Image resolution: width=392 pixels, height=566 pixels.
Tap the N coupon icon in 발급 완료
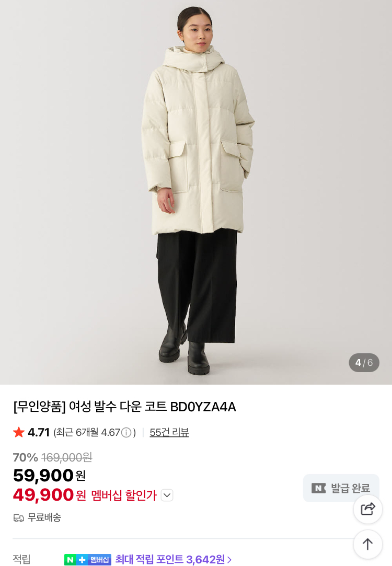pos(318,488)
